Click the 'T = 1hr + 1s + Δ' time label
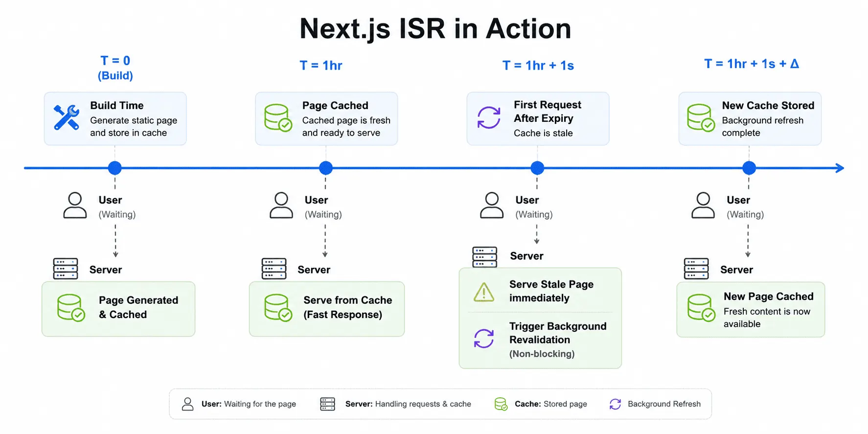 (x=752, y=64)
